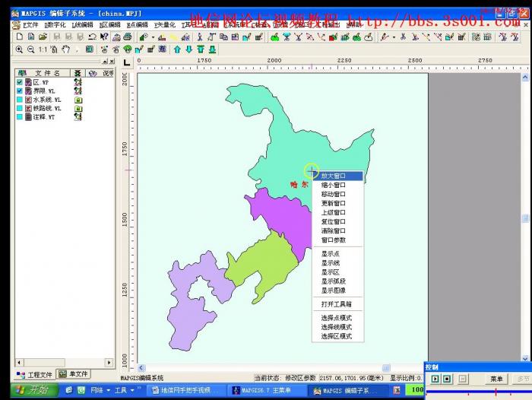
Task: Click the zoom in magnifier icon
Action: click(18, 49)
